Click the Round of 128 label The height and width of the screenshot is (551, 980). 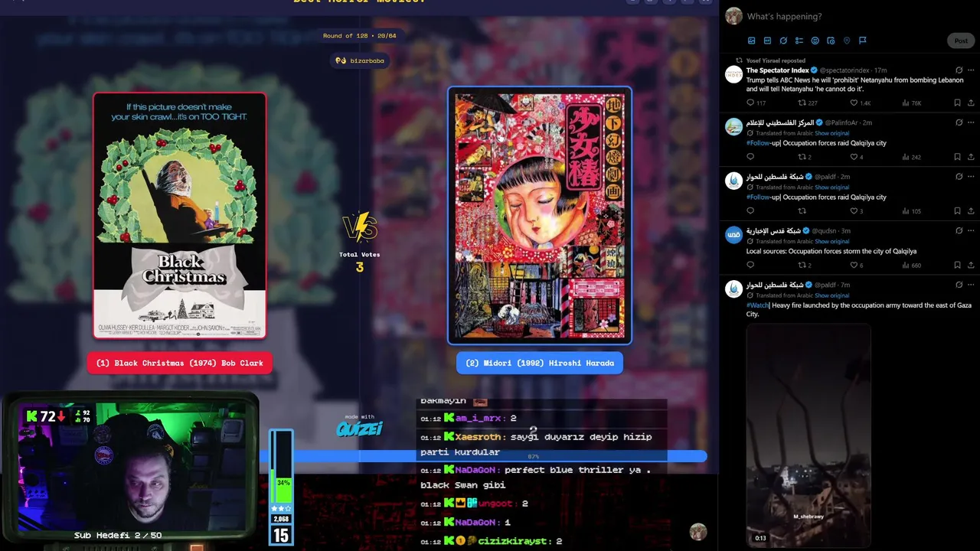(360, 36)
